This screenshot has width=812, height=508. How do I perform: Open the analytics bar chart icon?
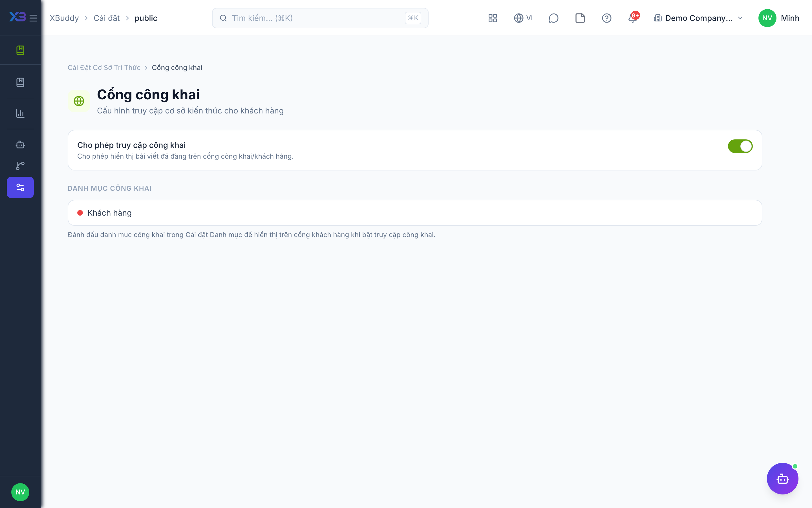[x=20, y=113]
